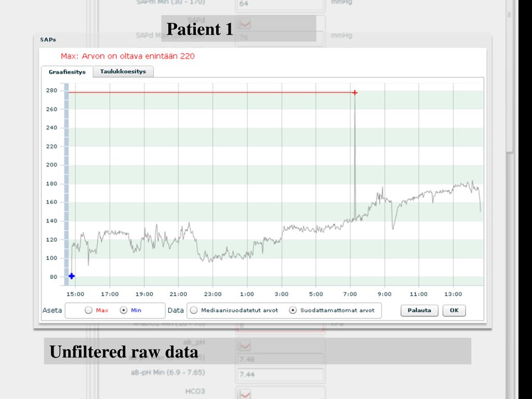Image resolution: width=532 pixels, height=399 pixels.
Task: Open the SAPd graph icon in background form
Action: (x=244, y=24)
